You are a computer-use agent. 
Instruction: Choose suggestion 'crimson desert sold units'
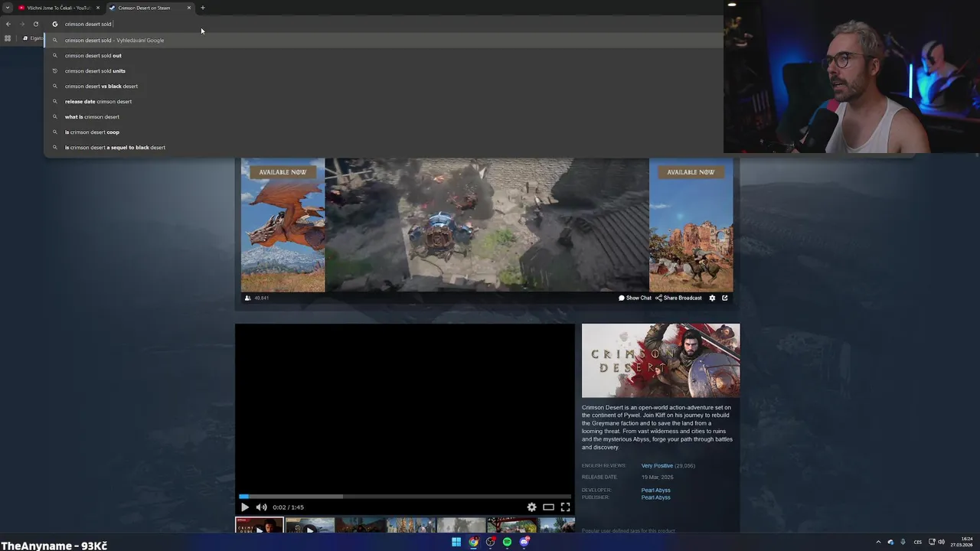(x=383, y=70)
